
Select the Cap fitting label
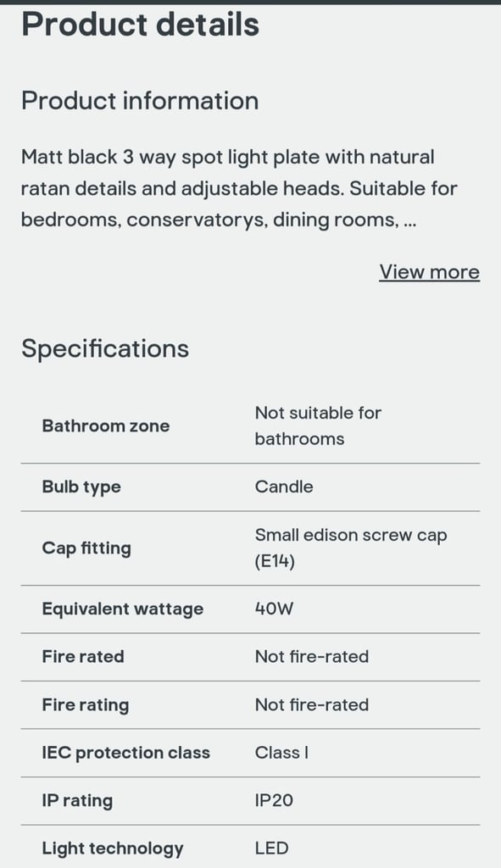(87, 548)
